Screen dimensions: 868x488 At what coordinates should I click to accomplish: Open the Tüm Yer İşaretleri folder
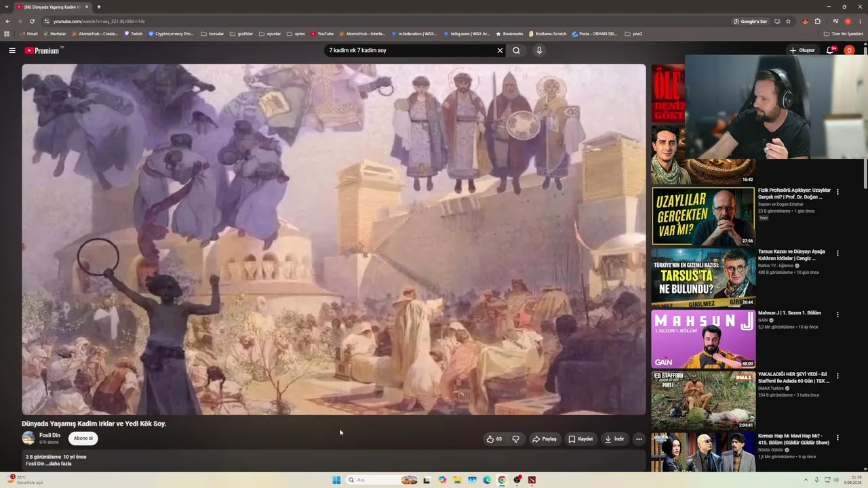(843, 34)
